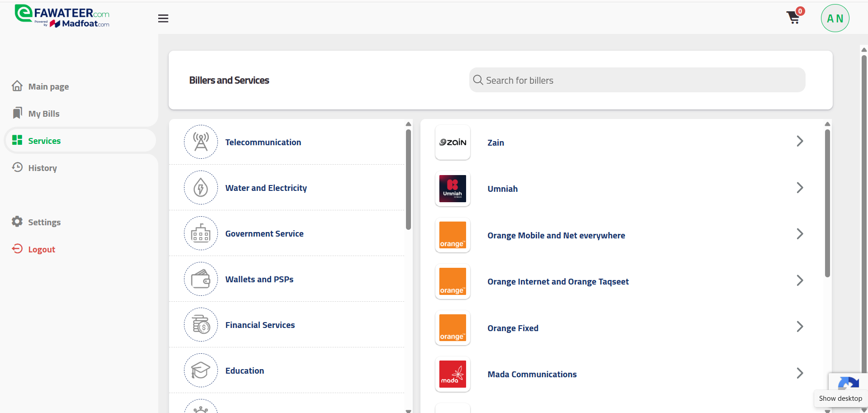
Task: Open the chevron for Orange Internet and Taqseet
Action: [799, 280]
